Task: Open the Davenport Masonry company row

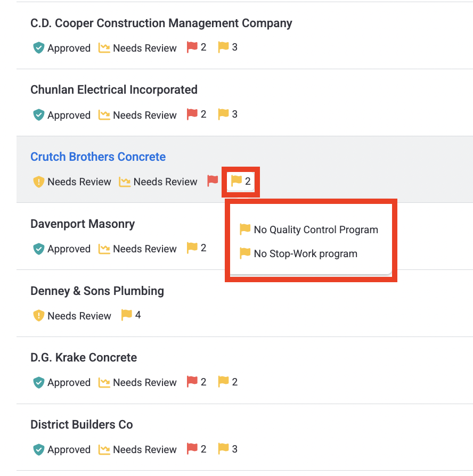Action: pos(244,236)
